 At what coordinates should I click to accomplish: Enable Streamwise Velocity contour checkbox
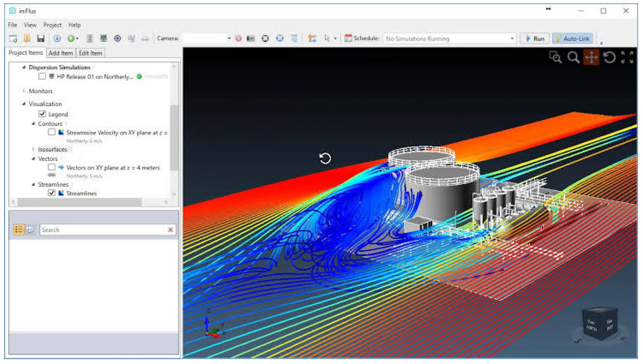(x=52, y=132)
